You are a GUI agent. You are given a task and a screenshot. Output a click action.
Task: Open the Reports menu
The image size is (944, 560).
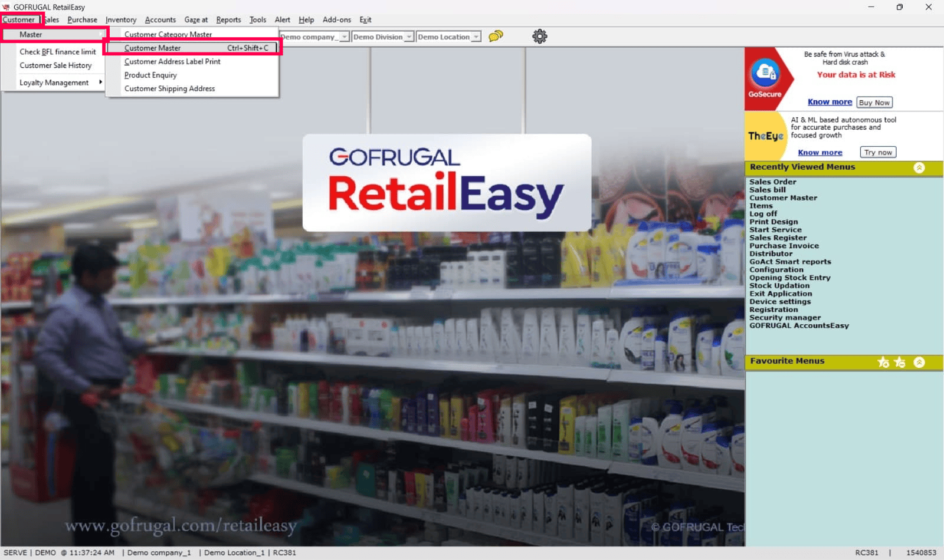point(228,19)
